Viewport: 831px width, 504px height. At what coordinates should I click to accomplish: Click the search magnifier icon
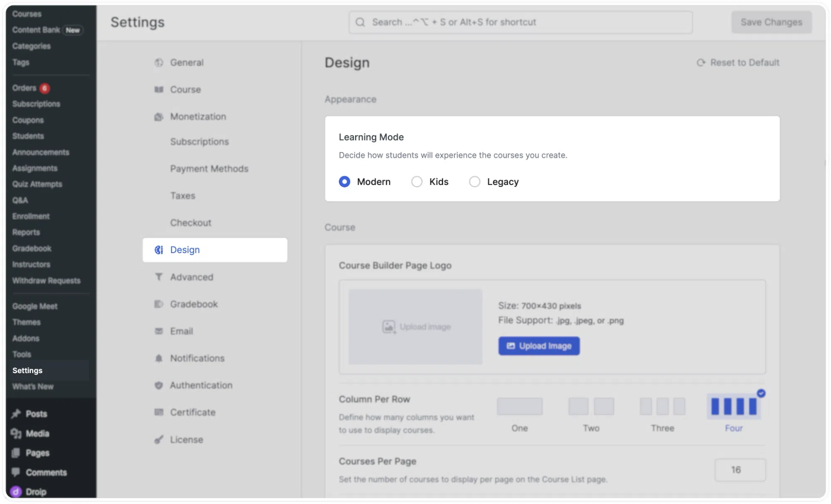[360, 22]
